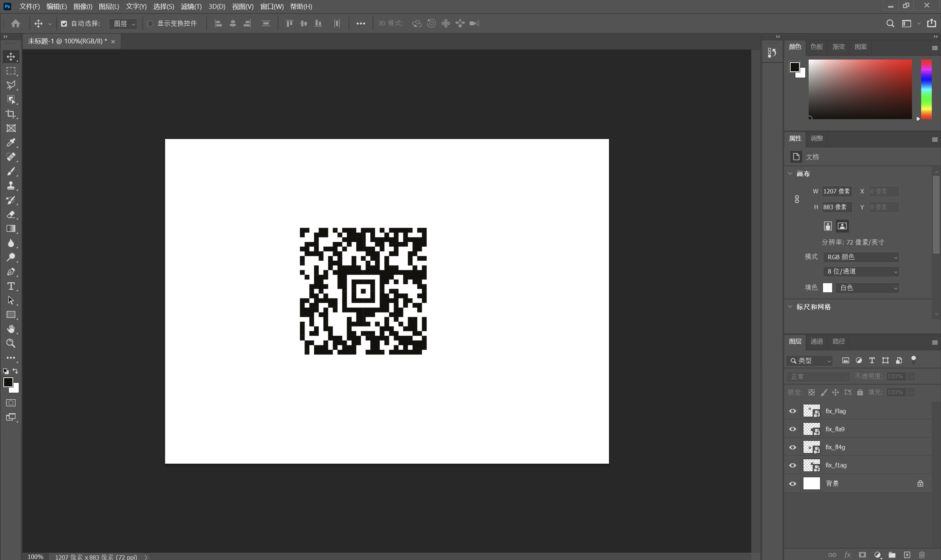Select the Blur tool
941x560 pixels.
(x=11, y=243)
